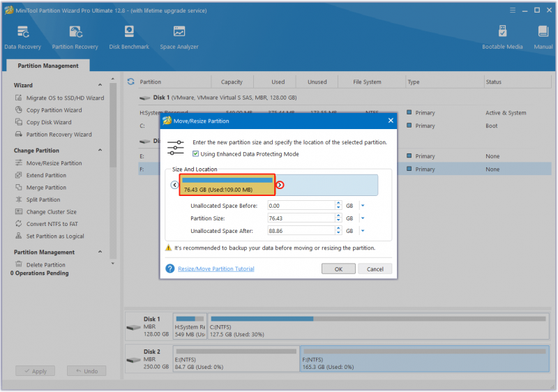
Task: Collapse the Change Partition section
Action: click(100, 150)
